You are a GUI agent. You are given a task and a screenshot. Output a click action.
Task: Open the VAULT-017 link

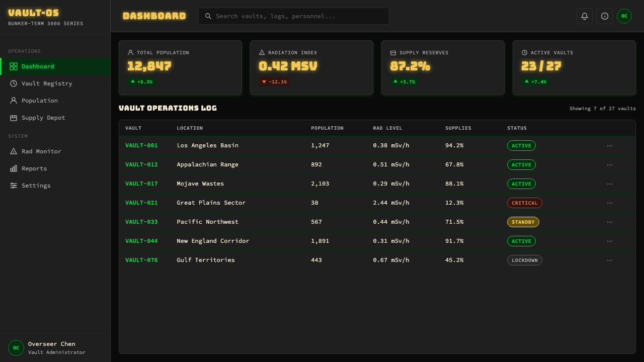pos(141,184)
